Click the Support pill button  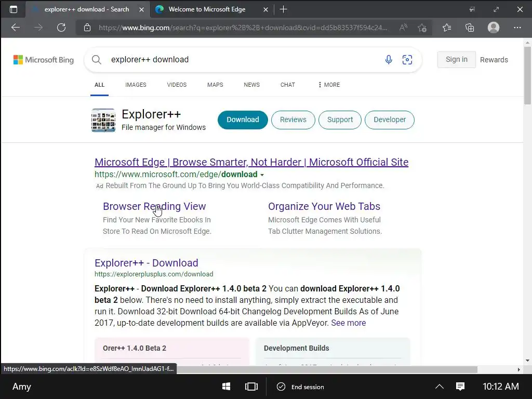pyautogui.click(x=340, y=120)
